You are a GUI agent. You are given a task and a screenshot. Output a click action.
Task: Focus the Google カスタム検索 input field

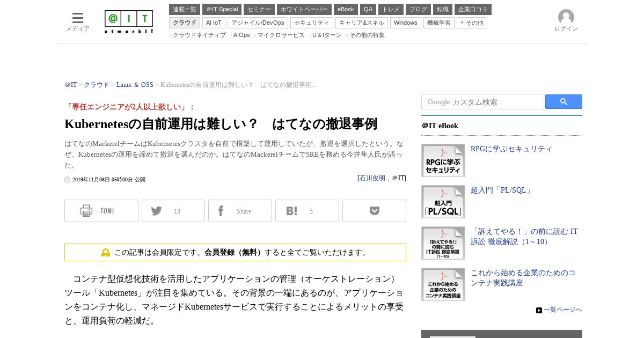482,102
